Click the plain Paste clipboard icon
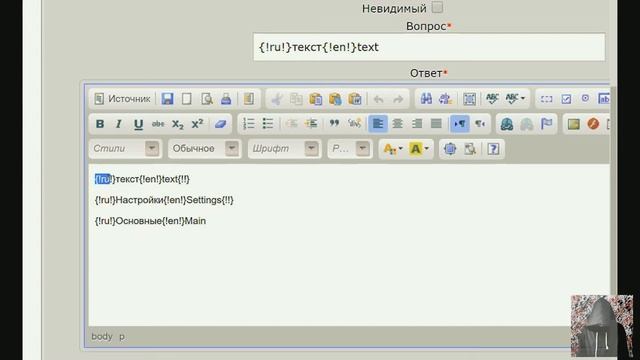The image size is (640, 360). (316, 99)
